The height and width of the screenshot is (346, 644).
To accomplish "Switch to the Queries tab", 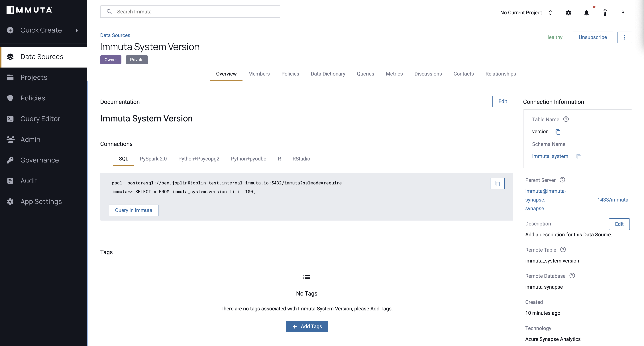I will pyautogui.click(x=365, y=74).
